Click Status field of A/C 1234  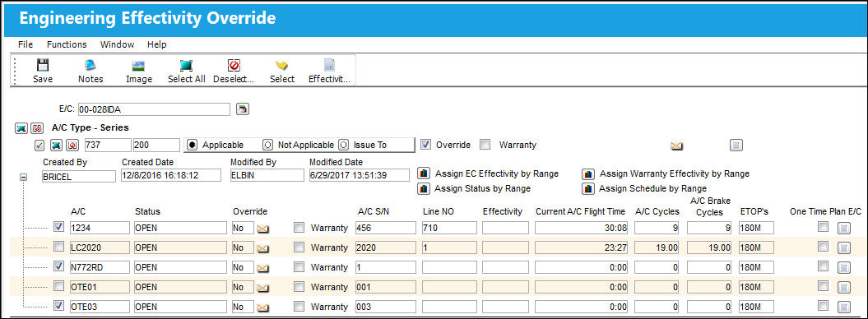tap(180, 228)
